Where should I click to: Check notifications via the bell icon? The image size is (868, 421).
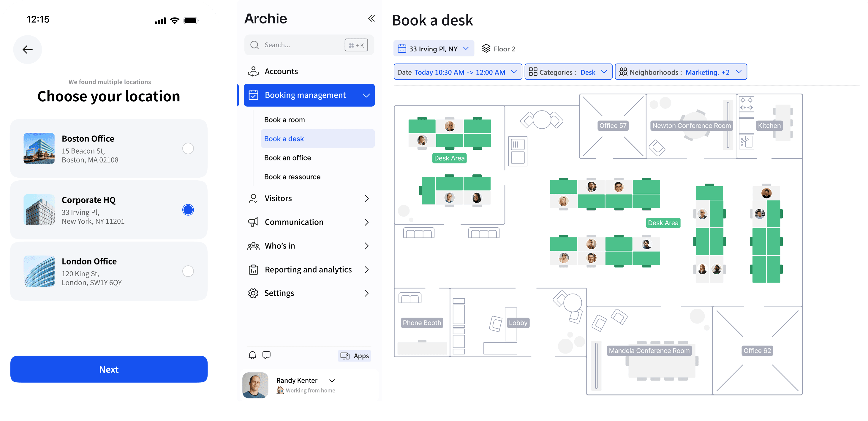click(252, 355)
